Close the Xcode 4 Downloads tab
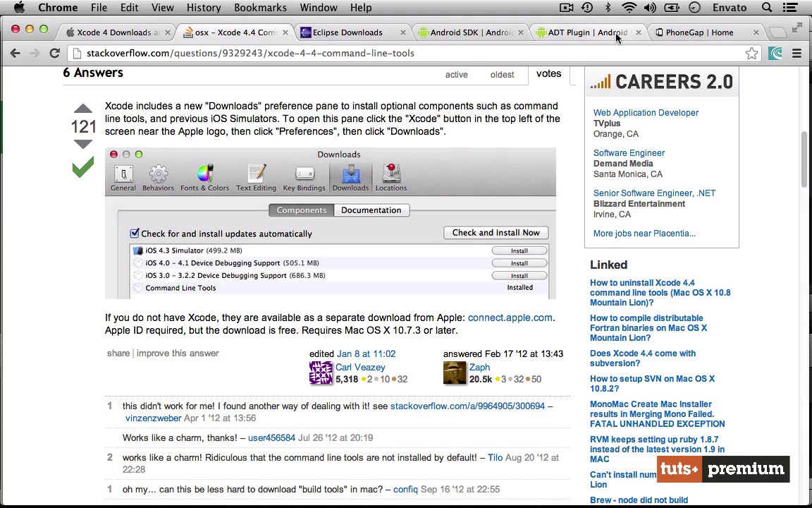812x508 pixels. pyautogui.click(x=167, y=32)
